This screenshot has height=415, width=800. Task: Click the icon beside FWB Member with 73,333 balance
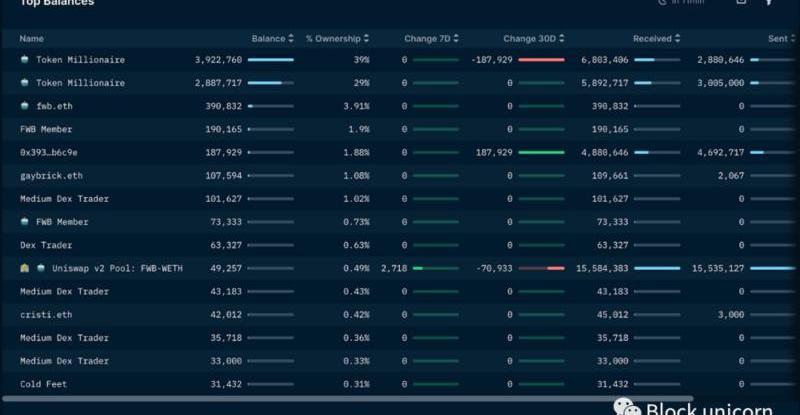(x=24, y=222)
